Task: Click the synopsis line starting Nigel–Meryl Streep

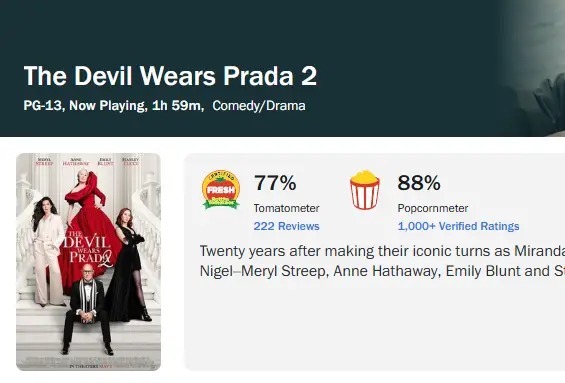Action: [x=382, y=271]
